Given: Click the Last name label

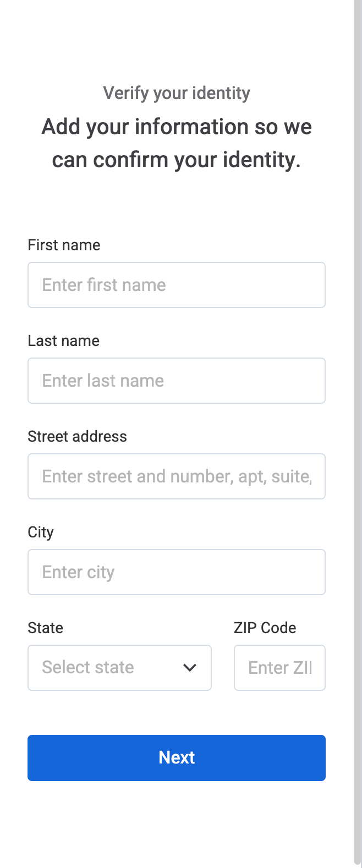Looking at the screenshot, I should click(x=64, y=341).
